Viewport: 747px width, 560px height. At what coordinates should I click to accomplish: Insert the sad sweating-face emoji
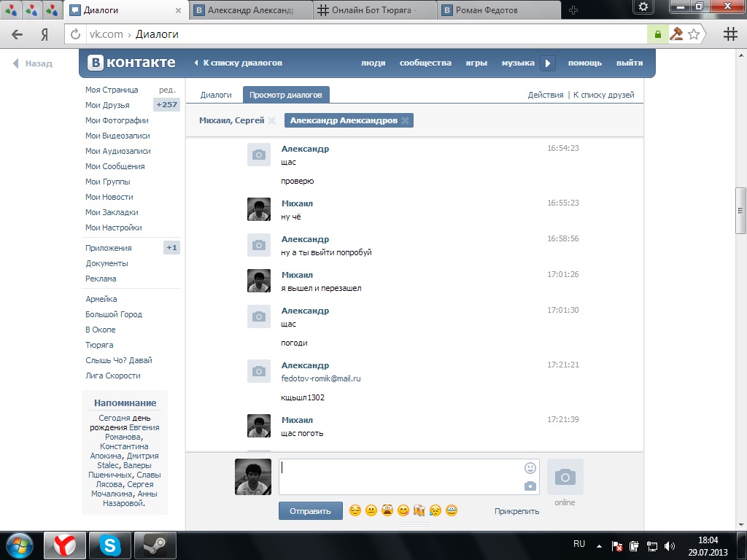(435, 510)
